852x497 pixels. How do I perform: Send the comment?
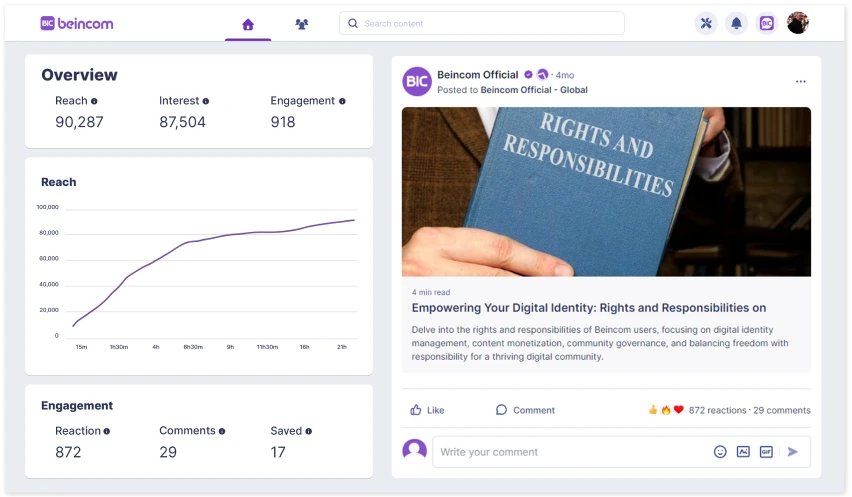793,452
